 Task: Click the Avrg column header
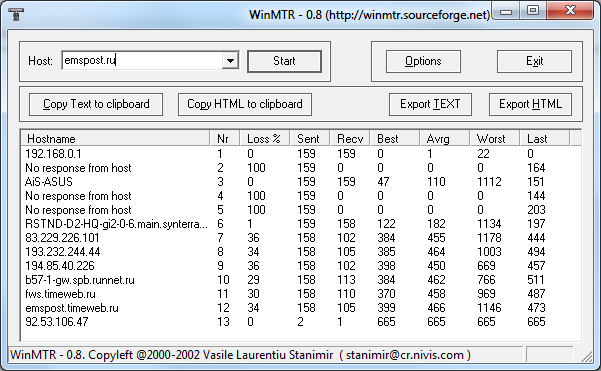[445, 138]
